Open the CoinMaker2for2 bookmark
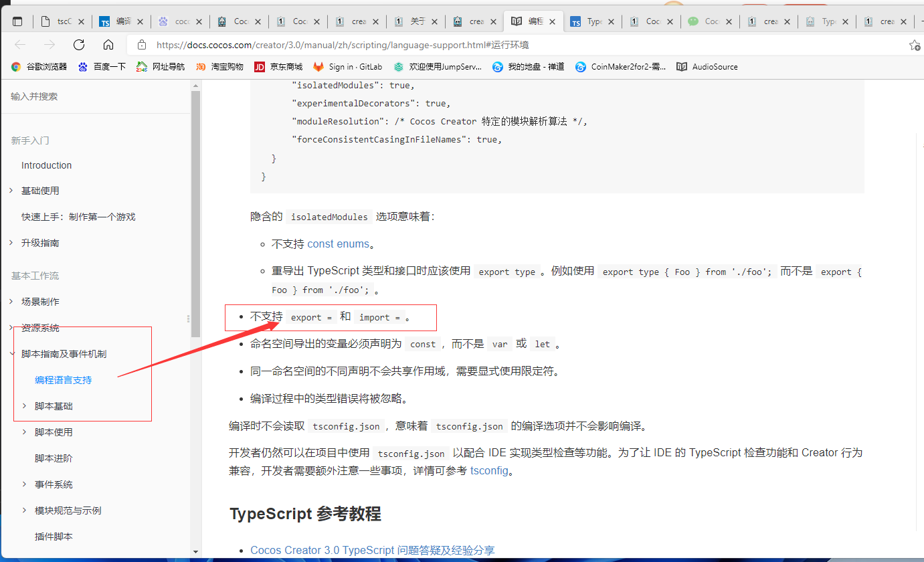This screenshot has height=562, width=924. (x=620, y=67)
